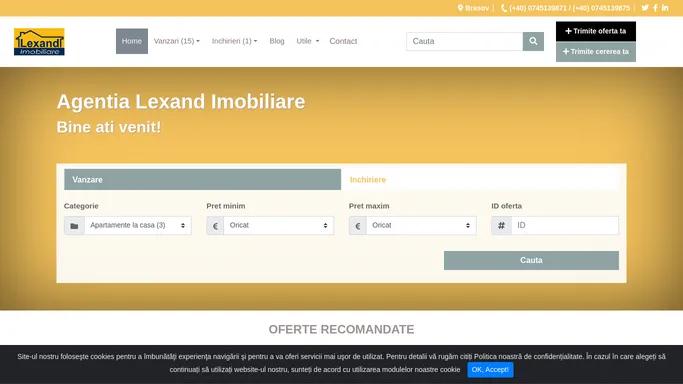Focus the Cauta search input
The width and height of the screenshot is (683, 384).
[x=464, y=41]
